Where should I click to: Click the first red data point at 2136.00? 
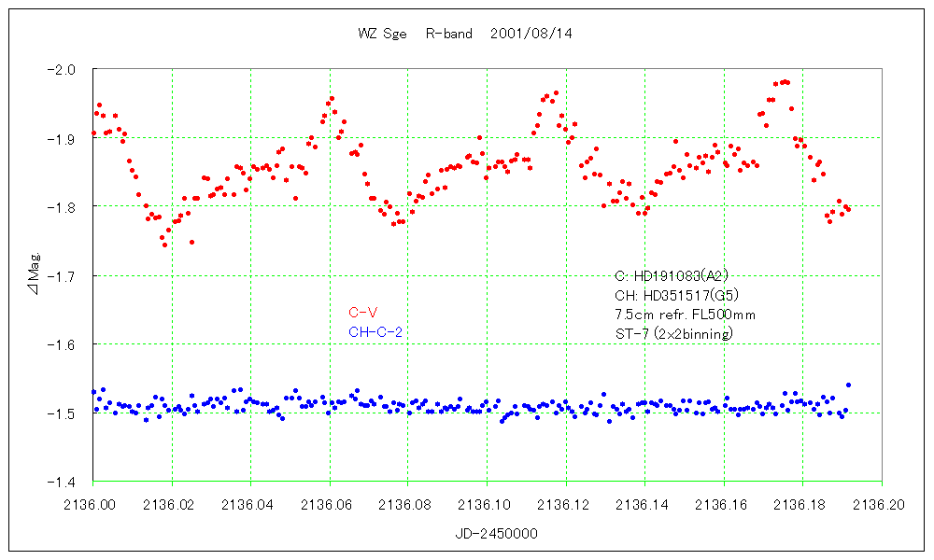[x=93, y=133]
